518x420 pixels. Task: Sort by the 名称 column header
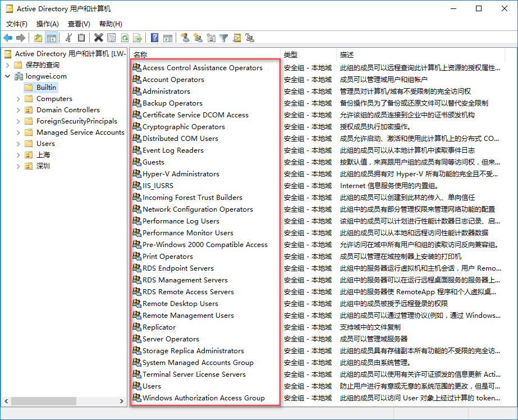[205, 54]
